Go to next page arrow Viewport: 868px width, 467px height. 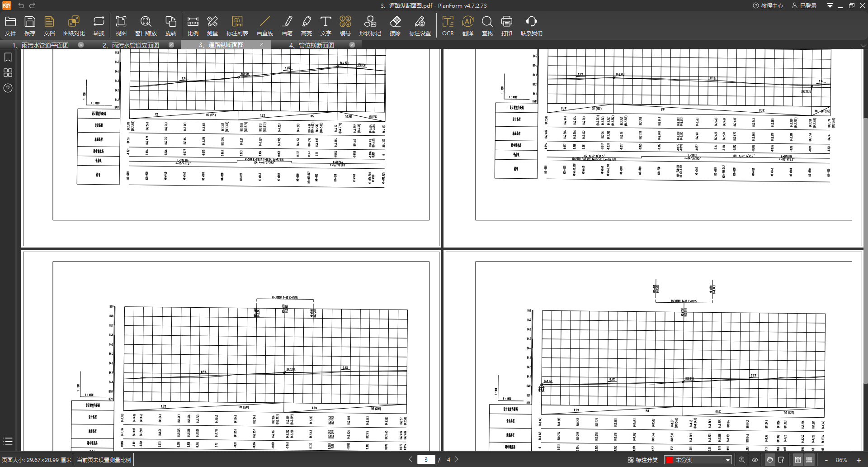457,459
